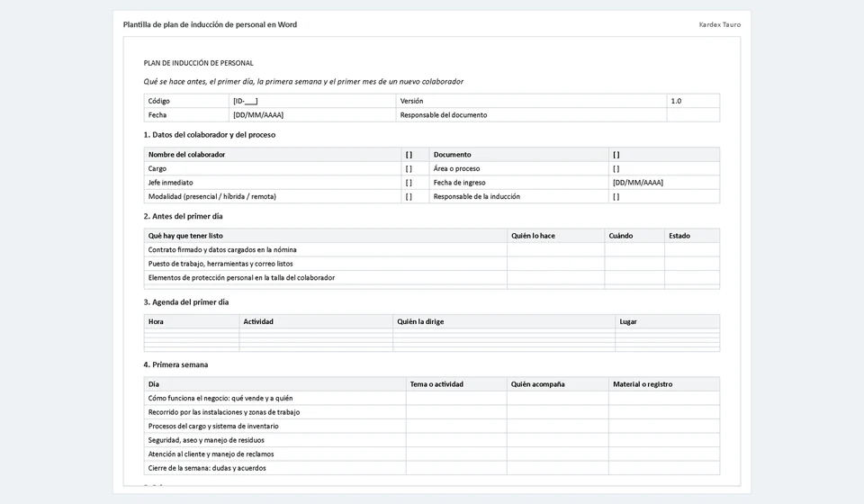The height and width of the screenshot is (504, 864).
Task: Click the '[DD/MM/AAAA]' placeholder beside 'Fecha de ingreso'
Action: pyautogui.click(x=638, y=183)
